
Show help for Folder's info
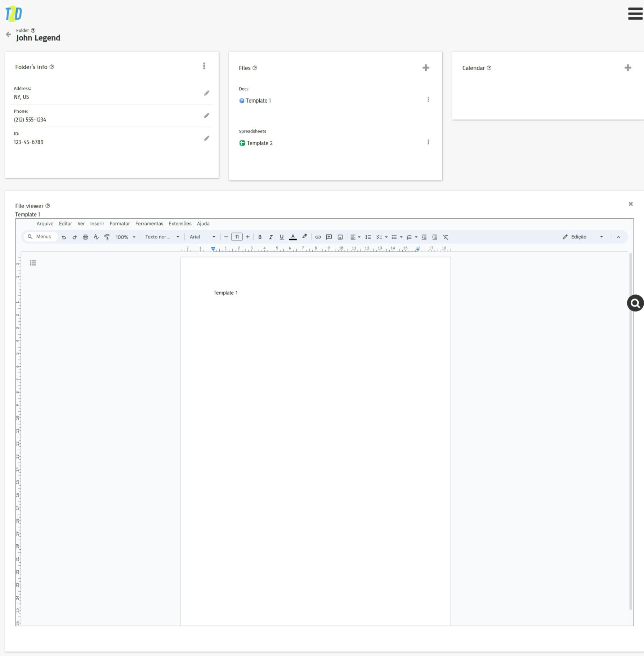tap(52, 67)
